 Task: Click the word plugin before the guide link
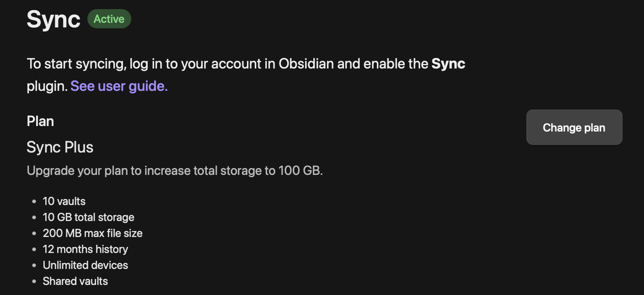[x=47, y=86]
